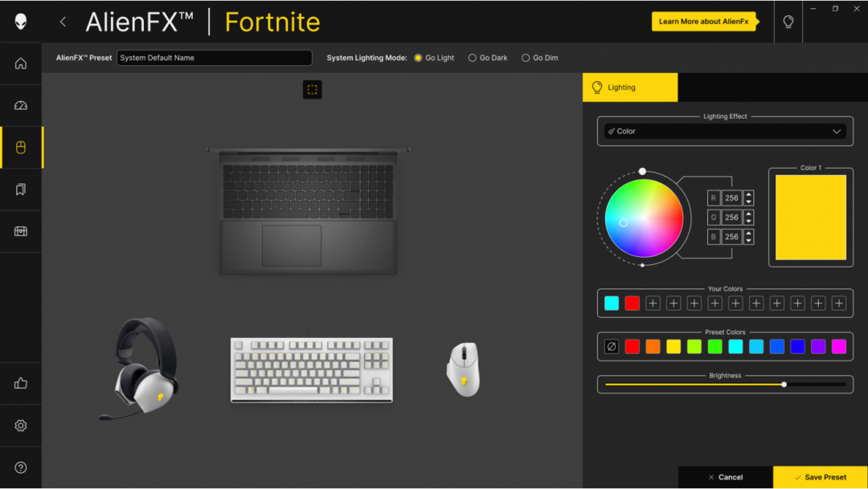Screen dimensions: 868x489
Task: Select the Go Dark radio button
Action: tap(473, 58)
